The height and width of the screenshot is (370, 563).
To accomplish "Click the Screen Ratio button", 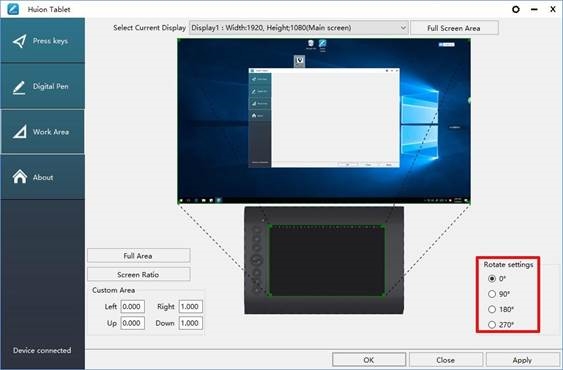I will coord(138,274).
